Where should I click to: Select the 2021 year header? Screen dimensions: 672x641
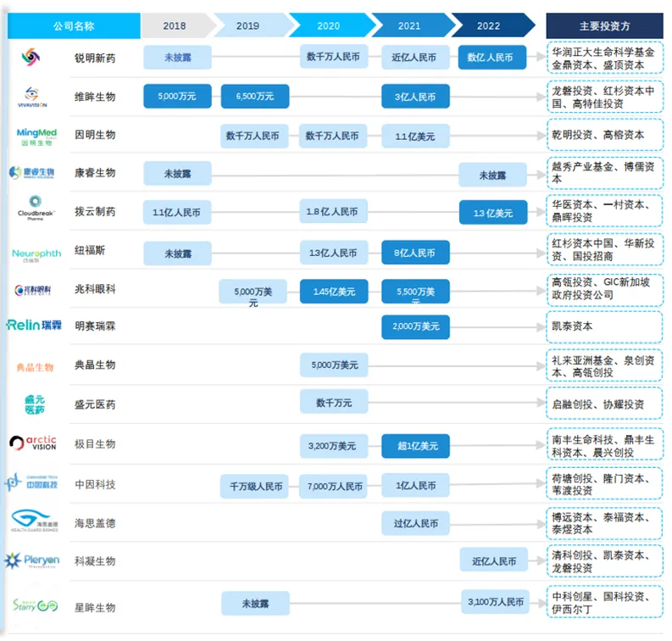coord(412,25)
